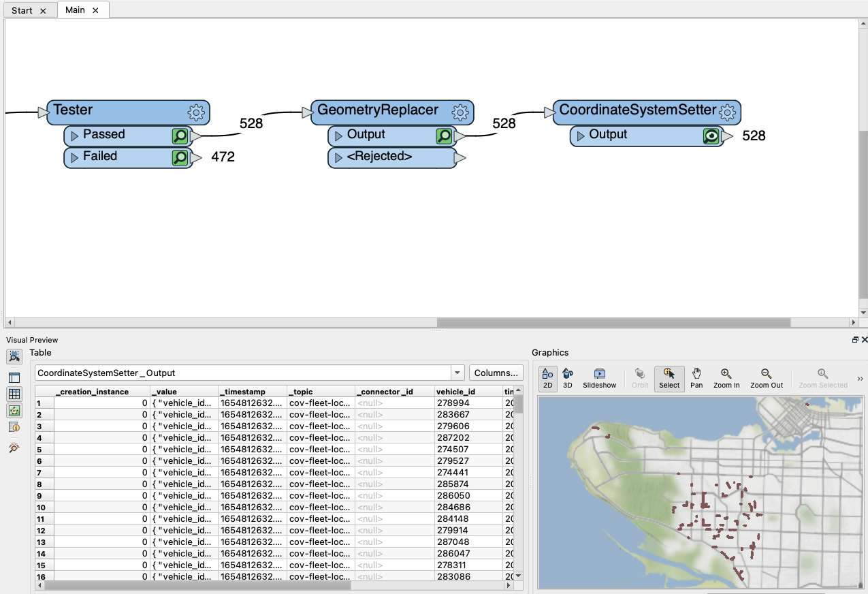
Task: Click the Zoom Out tool
Action: [x=767, y=379]
